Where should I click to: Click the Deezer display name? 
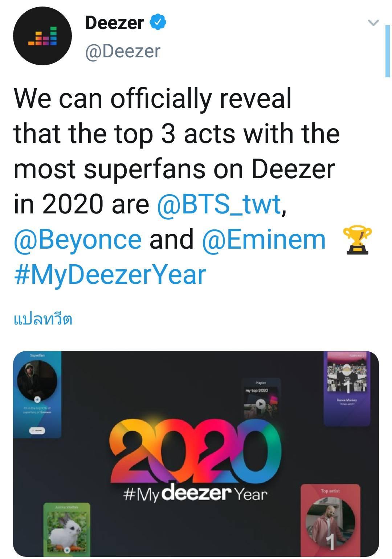[x=114, y=23]
